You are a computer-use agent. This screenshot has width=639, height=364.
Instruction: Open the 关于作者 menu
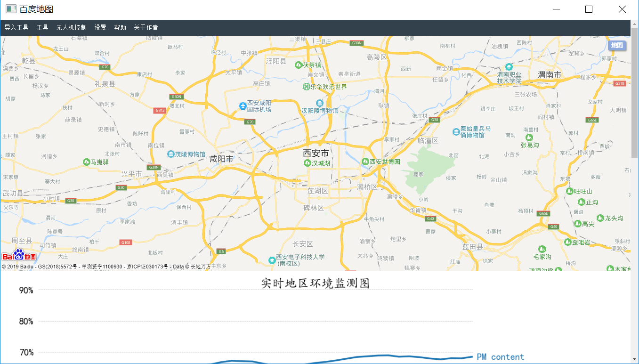point(146,27)
